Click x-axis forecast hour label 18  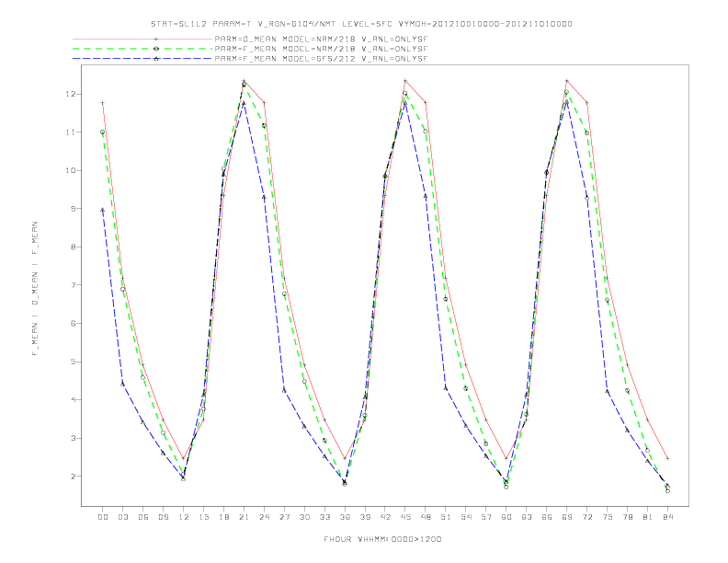pyautogui.click(x=223, y=517)
